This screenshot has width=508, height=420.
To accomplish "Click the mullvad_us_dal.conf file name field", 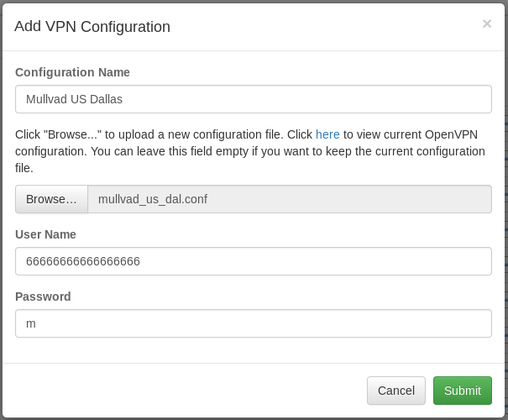I will click(289, 199).
